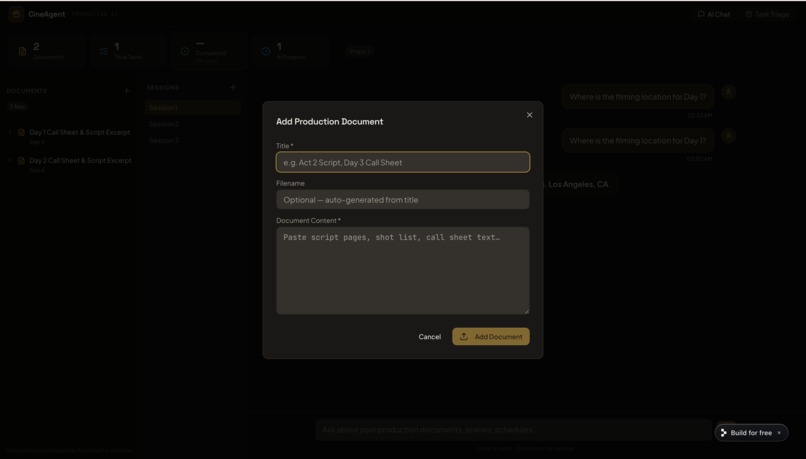
Task: Click the Documents stat card icon
Action: point(22,51)
